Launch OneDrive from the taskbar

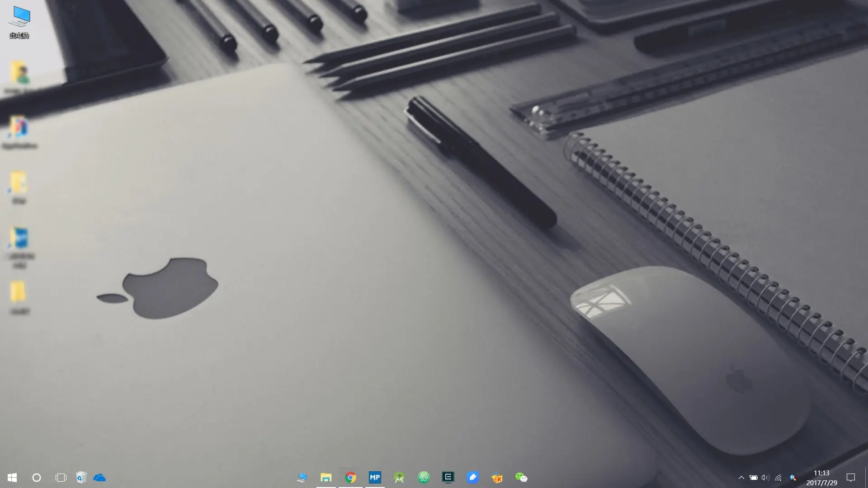coord(99,478)
